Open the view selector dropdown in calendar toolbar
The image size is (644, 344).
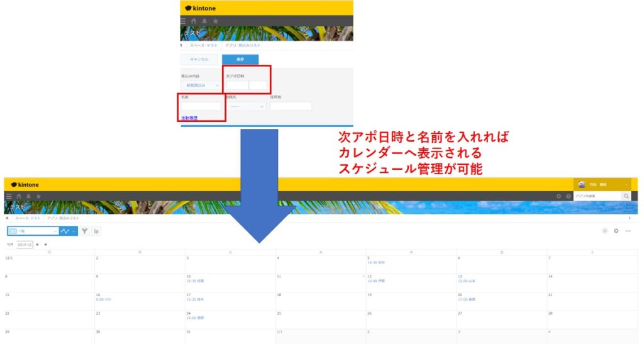coord(33,231)
